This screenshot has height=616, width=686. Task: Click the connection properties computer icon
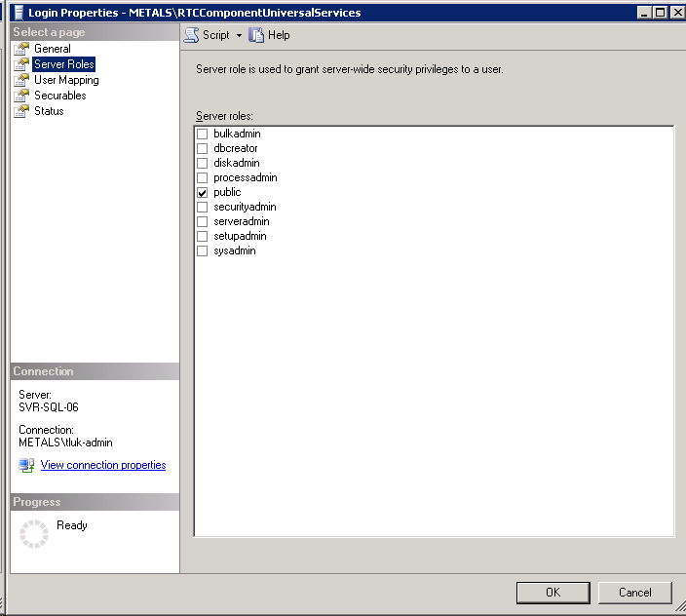26,465
